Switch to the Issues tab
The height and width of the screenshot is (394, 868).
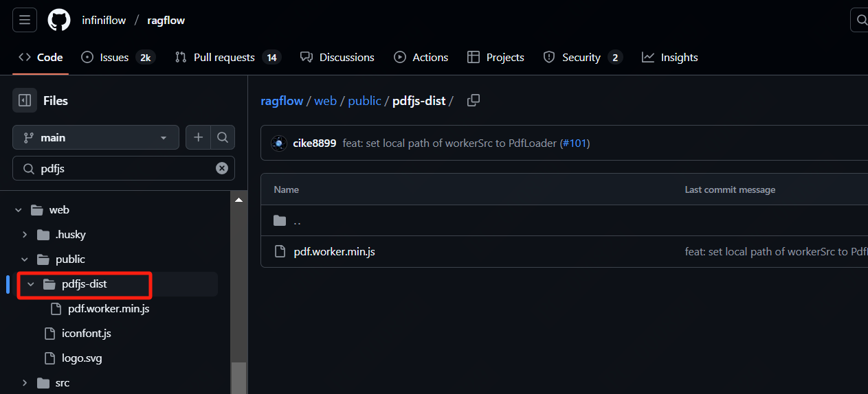tap(118, 58)
